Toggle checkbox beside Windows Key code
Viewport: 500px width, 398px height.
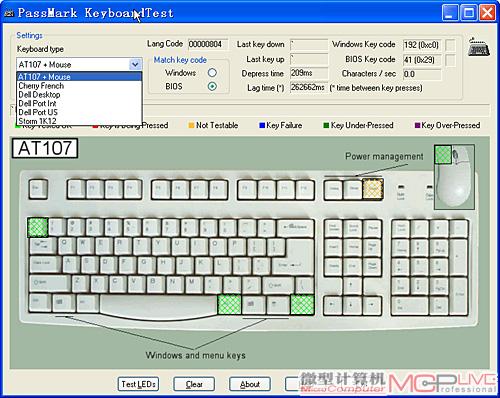coord(450,45)
